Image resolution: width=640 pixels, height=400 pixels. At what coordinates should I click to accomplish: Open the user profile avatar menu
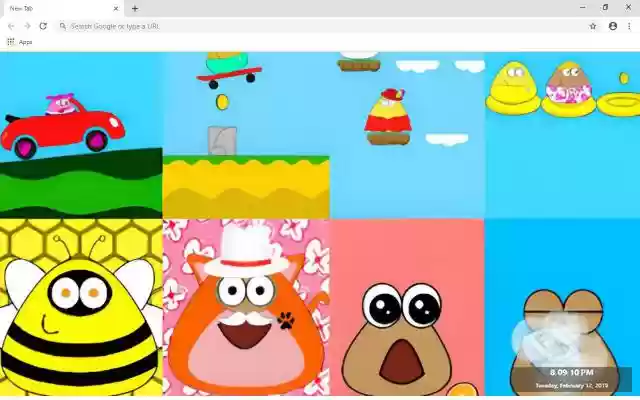click(x=613, y=26)
